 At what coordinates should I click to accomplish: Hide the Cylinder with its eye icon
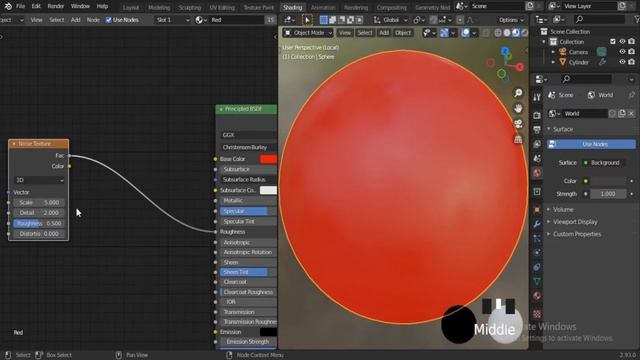click(622, 62)
